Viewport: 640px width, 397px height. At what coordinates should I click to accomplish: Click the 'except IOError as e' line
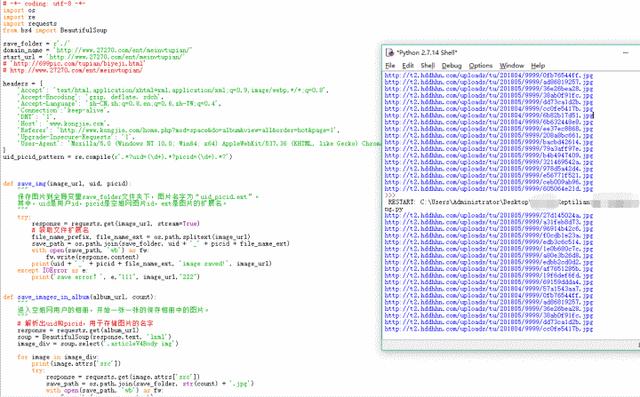[52, 270]
